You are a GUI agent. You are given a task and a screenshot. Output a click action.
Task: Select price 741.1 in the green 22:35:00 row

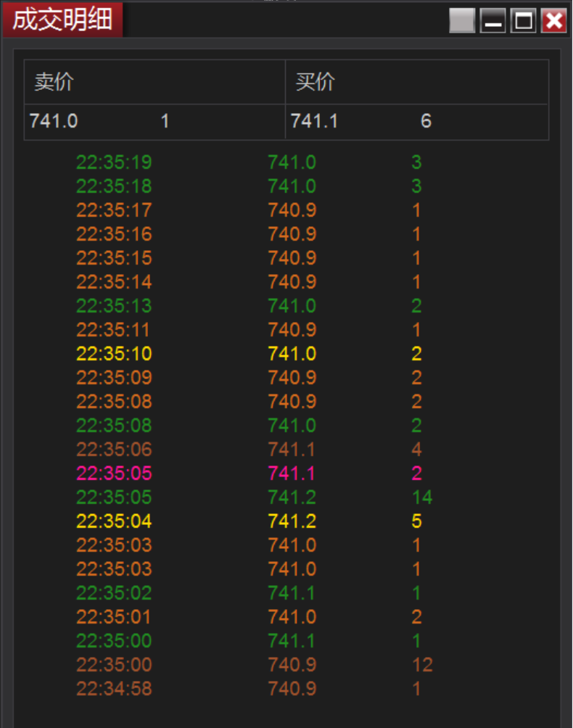(x=292, y=641)
